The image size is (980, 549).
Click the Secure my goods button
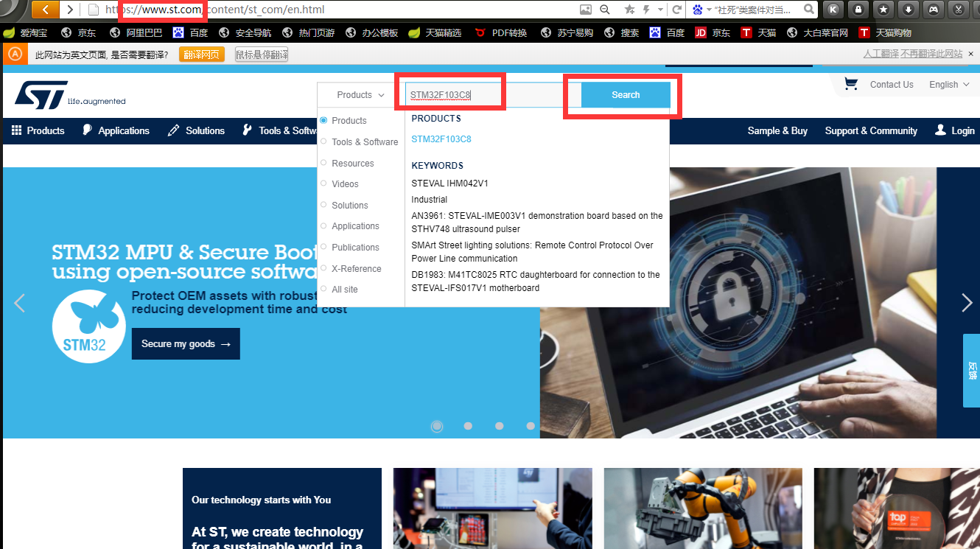186,344
